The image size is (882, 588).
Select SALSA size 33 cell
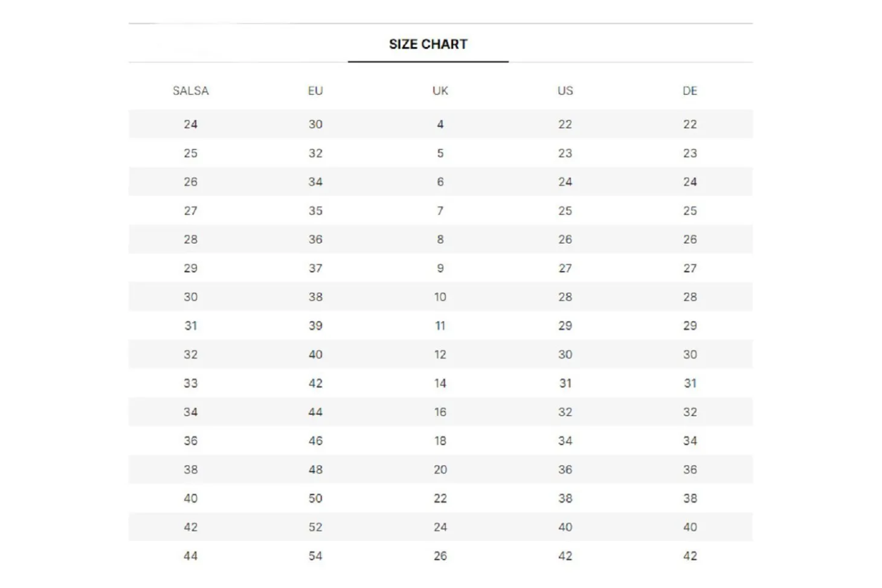(191, 383)
